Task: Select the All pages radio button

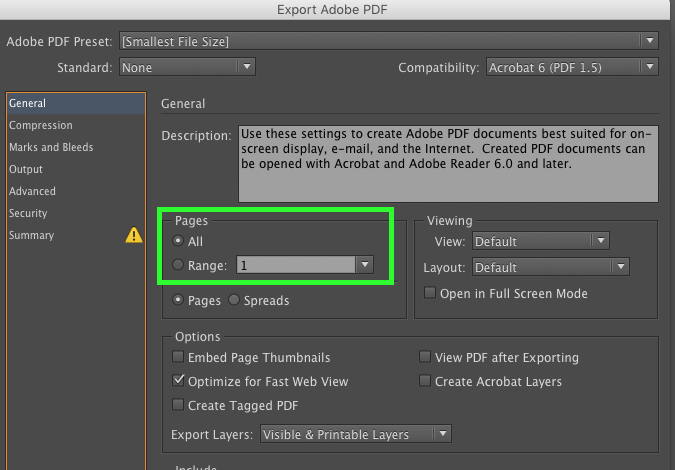Action: pyautogui.click(x=178, y=241)
